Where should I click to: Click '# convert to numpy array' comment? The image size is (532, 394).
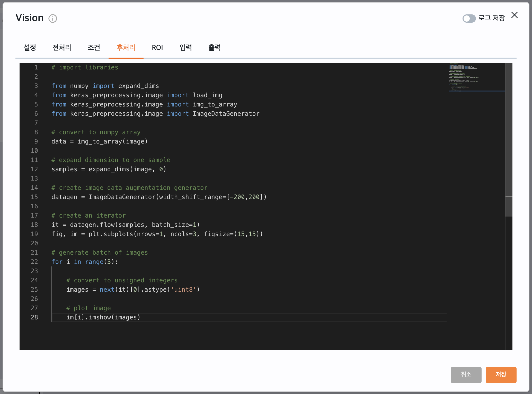[96, 132]
